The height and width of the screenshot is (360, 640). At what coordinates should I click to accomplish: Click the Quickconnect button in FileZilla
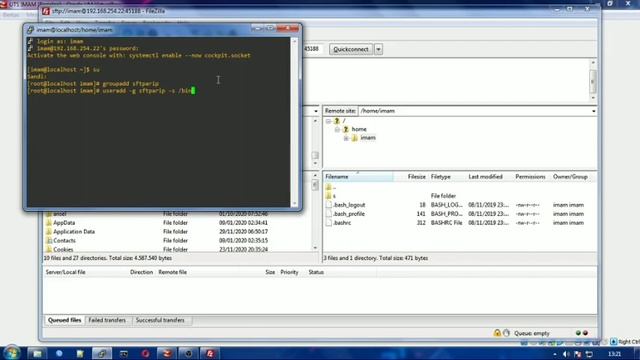(x=351, y=49)
